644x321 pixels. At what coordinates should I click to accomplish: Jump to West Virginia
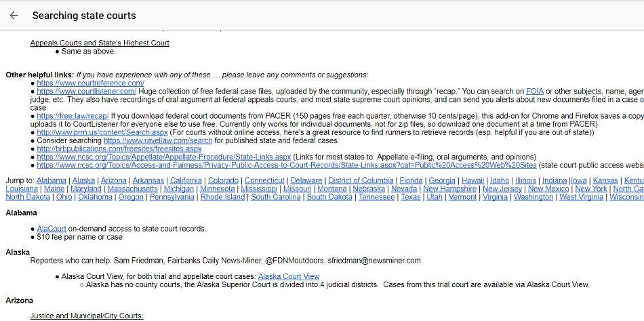point(581,197)
